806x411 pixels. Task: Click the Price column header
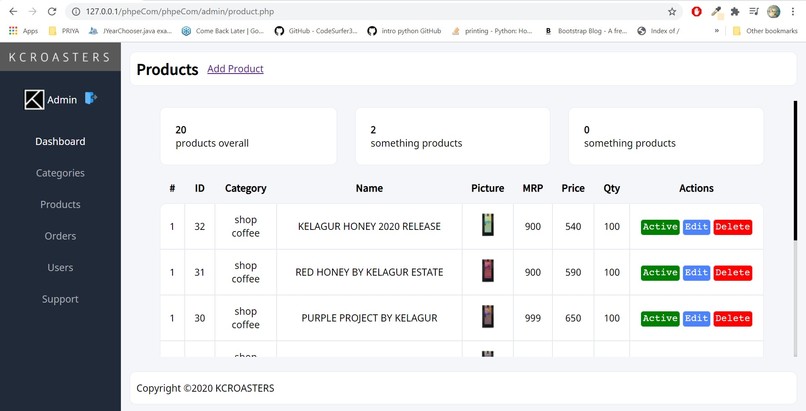coord(573,189)
